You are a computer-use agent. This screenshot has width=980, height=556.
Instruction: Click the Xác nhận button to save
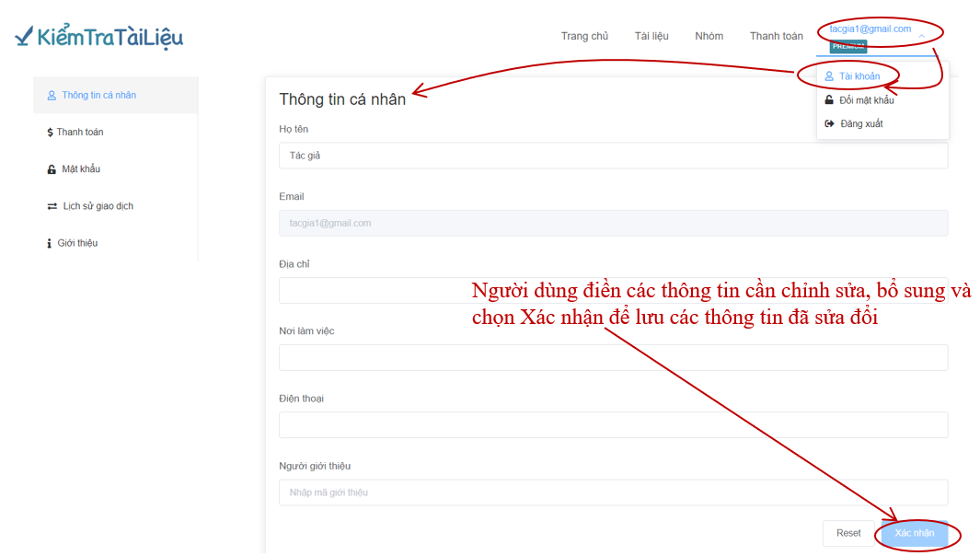coord(915,534)
